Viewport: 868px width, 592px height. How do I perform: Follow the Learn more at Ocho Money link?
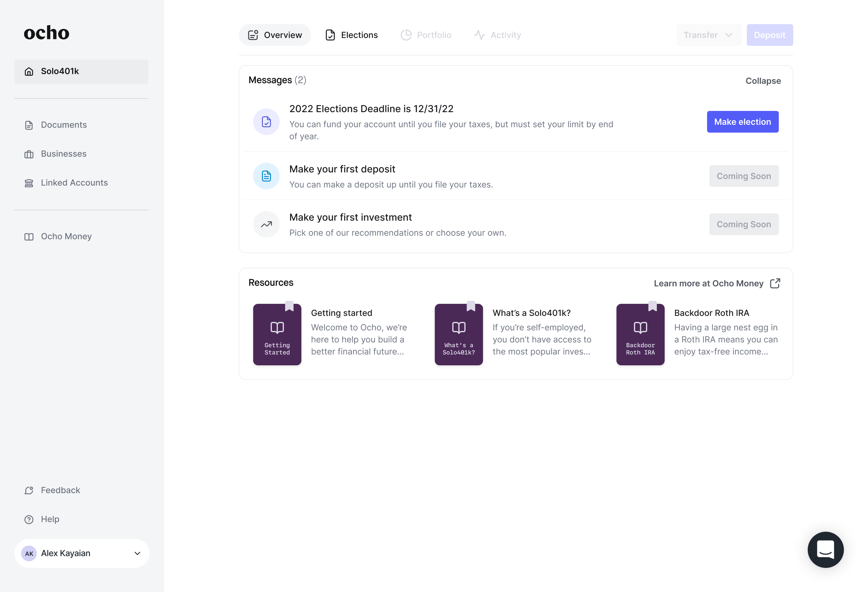click(x=717, y=283)
